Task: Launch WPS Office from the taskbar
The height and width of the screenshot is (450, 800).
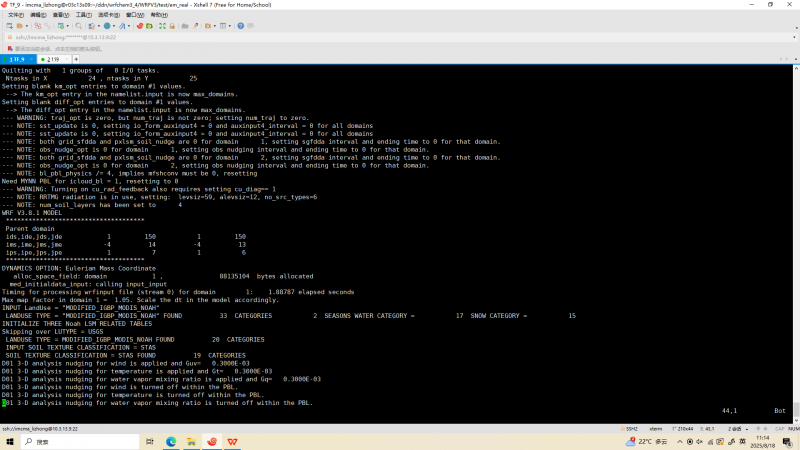Action: pyautogui.click(x=232, y=440)
